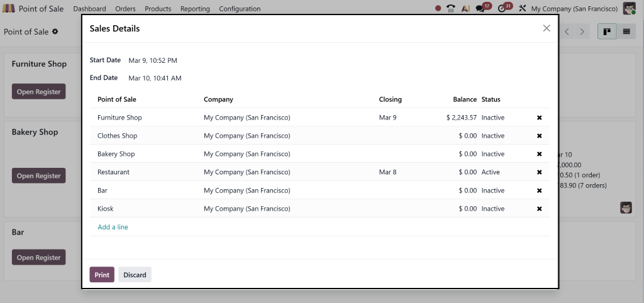
Task: Open the user avatar menu
Action: pyautogui.click(x=629, y=8)
